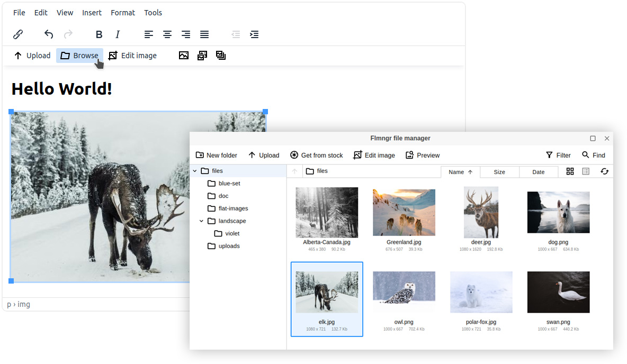
Task: Align text left
Action: [149, 34]
